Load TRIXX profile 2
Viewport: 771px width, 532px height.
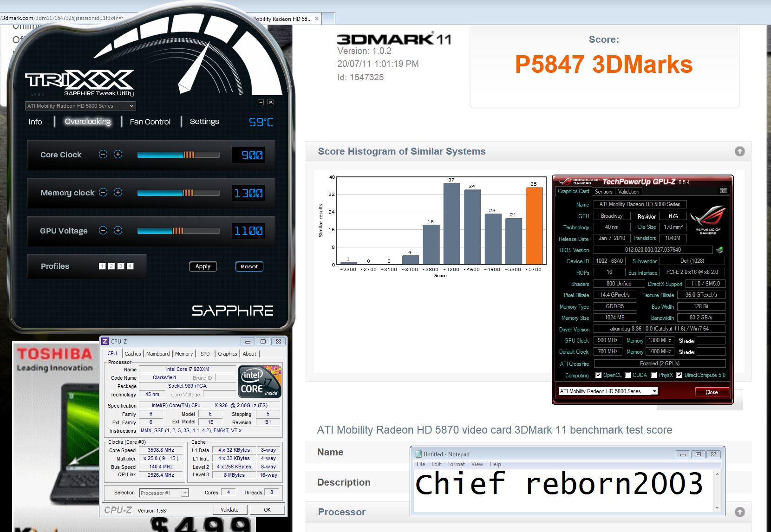[x=111, y=266]
